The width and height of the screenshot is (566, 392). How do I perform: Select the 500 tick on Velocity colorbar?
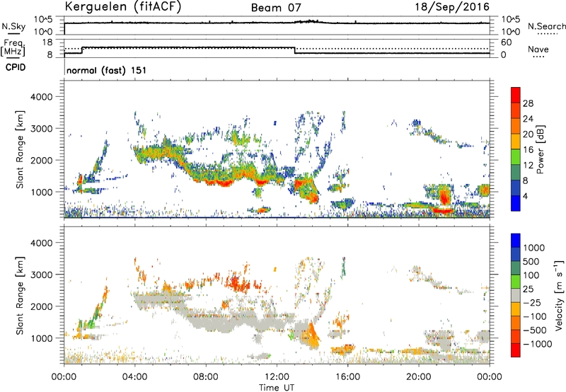[x=531, y=261]
